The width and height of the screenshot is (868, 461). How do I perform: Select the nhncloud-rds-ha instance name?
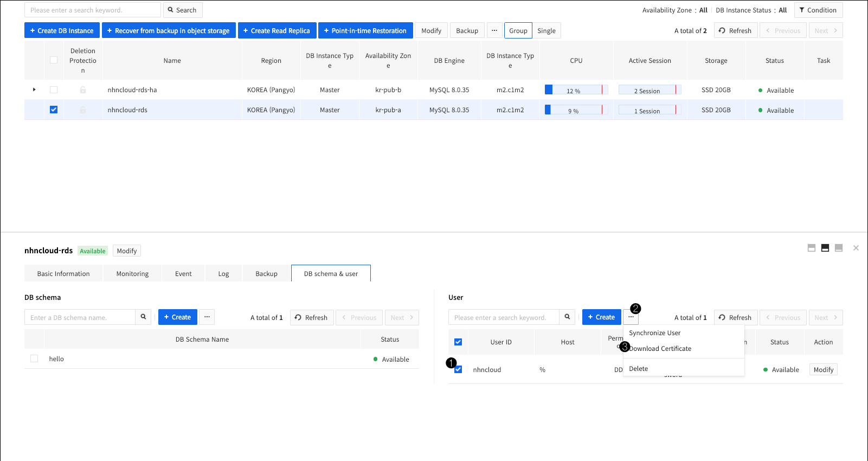pyautogui.click(x=132, y=90)
